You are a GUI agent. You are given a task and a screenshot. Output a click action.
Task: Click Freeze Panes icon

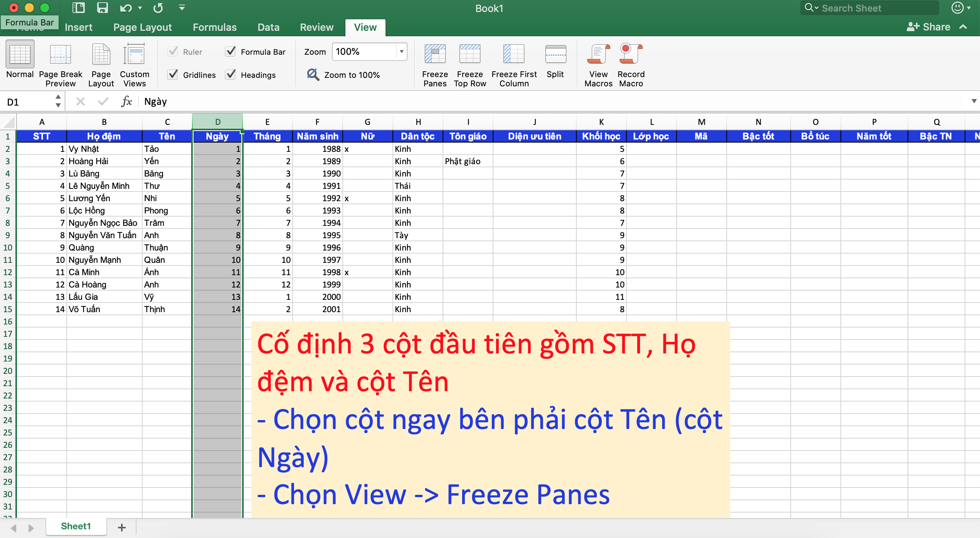pyautogui.click(x=435, y=54)
